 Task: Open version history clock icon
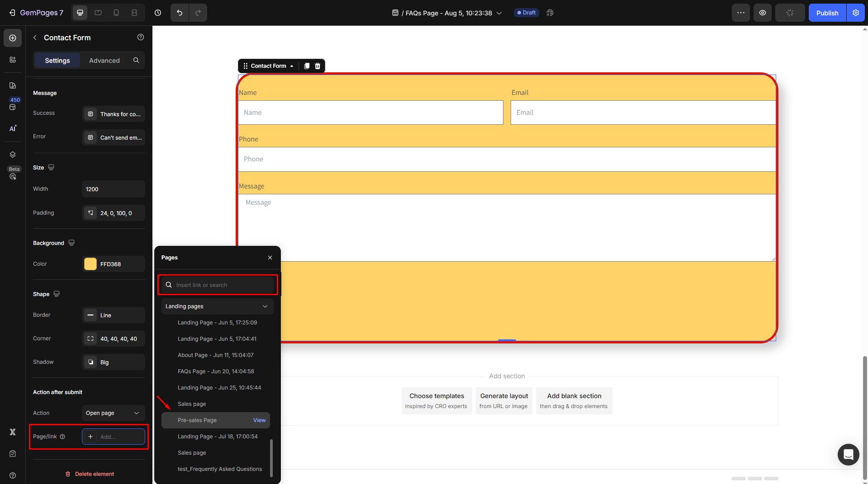click(158, 13)
